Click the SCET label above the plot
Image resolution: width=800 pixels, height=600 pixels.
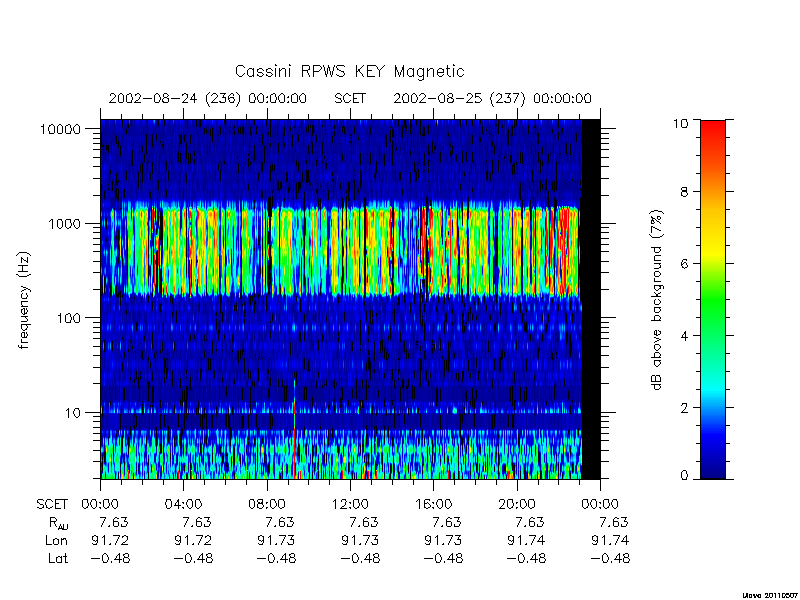click(x=350, y=98)
